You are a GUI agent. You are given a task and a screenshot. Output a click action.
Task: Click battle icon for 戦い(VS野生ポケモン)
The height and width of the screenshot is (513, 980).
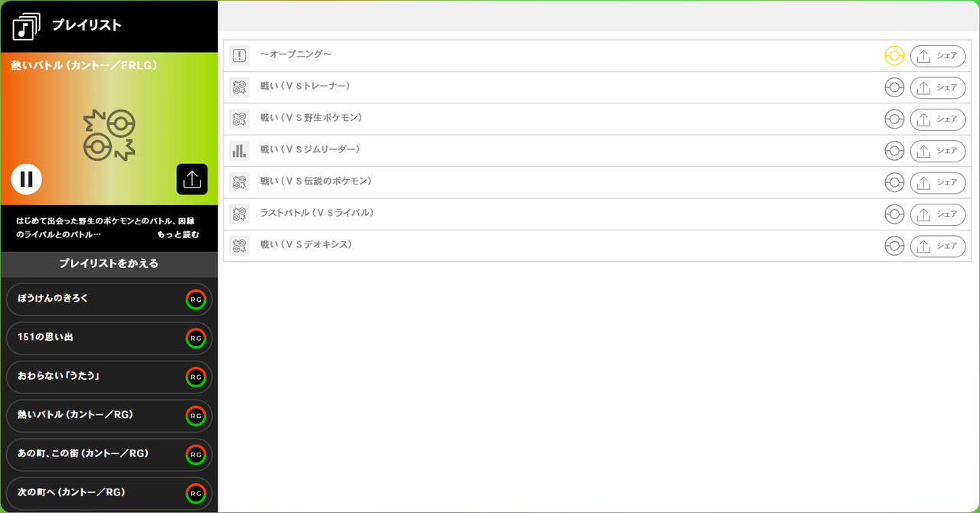coord(240,119)
